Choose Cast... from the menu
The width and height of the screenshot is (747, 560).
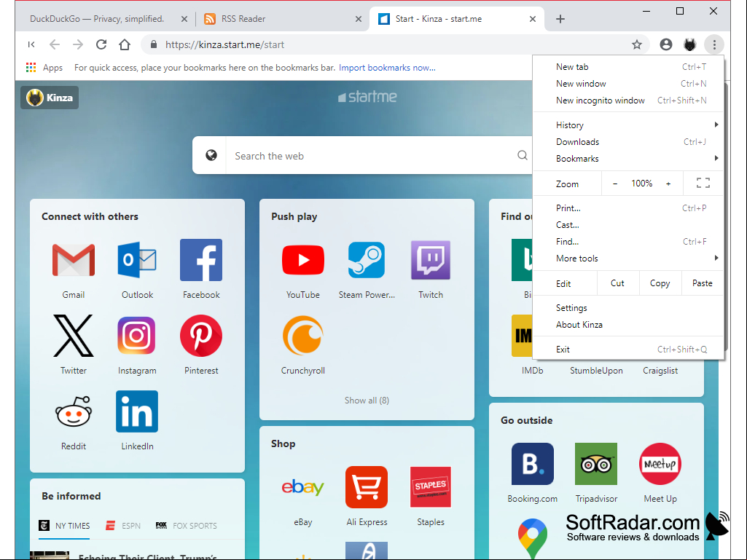point(628,225)
